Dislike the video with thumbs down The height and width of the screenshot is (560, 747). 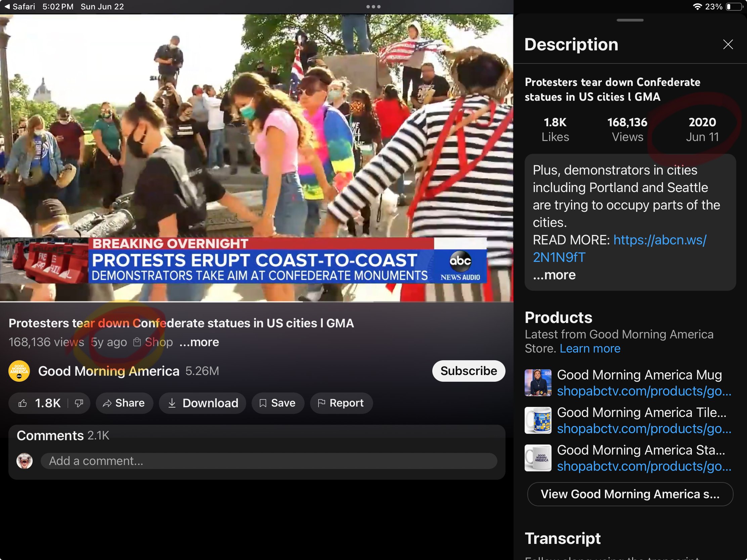point(79,403)
